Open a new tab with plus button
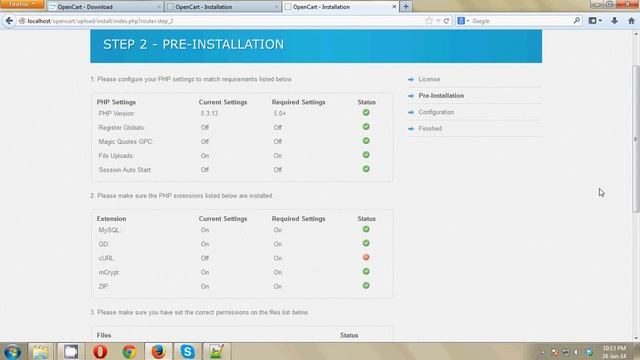This screenshot has height=360, width=640. click(406, 7)
